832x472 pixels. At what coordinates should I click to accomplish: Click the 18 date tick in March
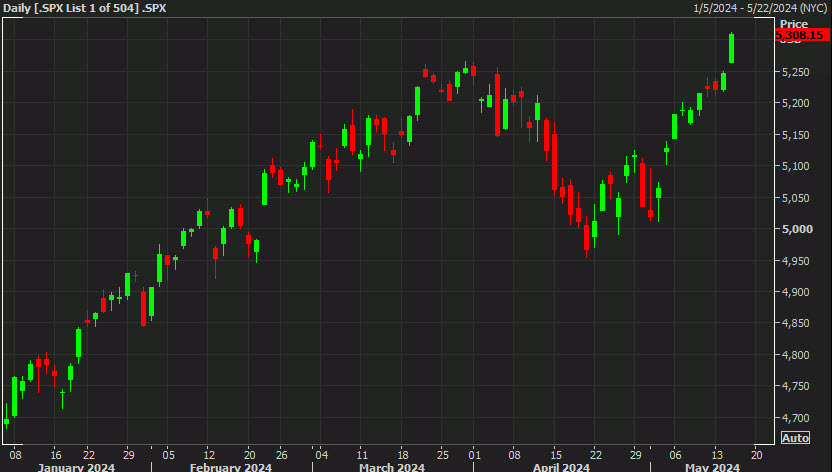pos(403,455)
